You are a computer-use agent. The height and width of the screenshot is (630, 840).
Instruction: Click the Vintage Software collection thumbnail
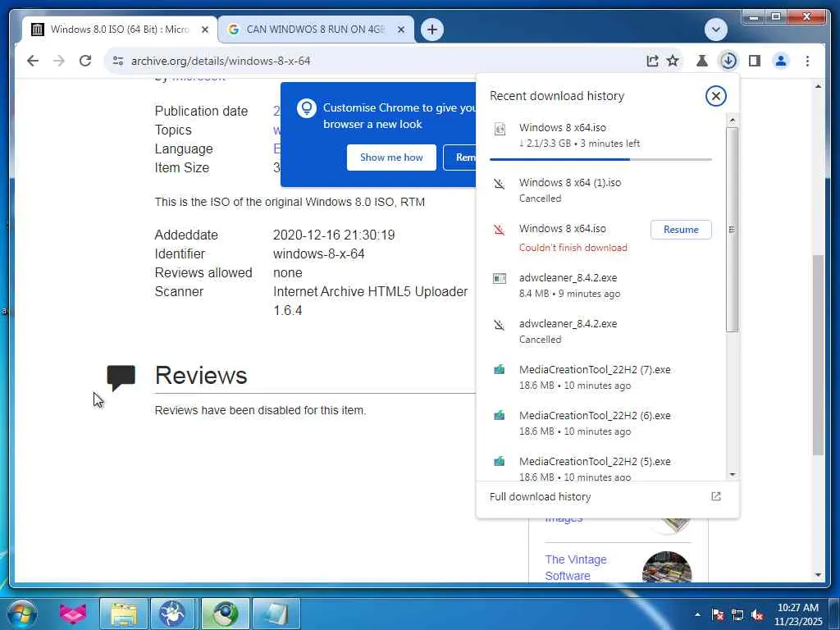coord(667,567)
